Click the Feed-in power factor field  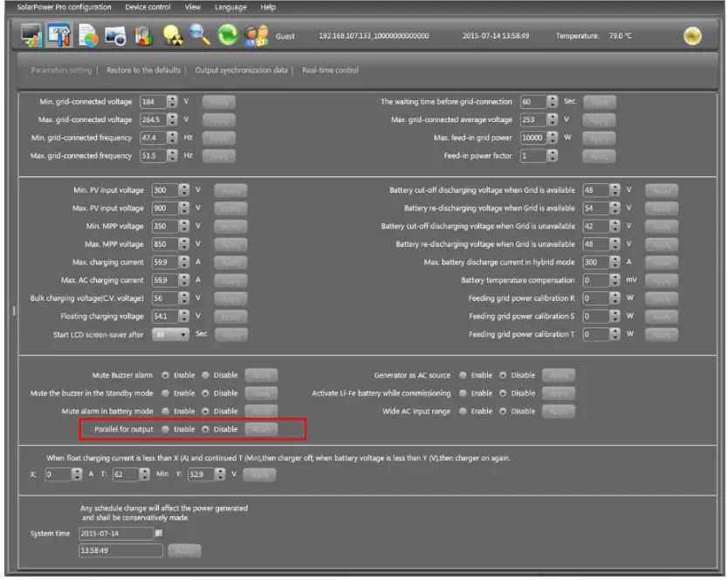point(533,156)
